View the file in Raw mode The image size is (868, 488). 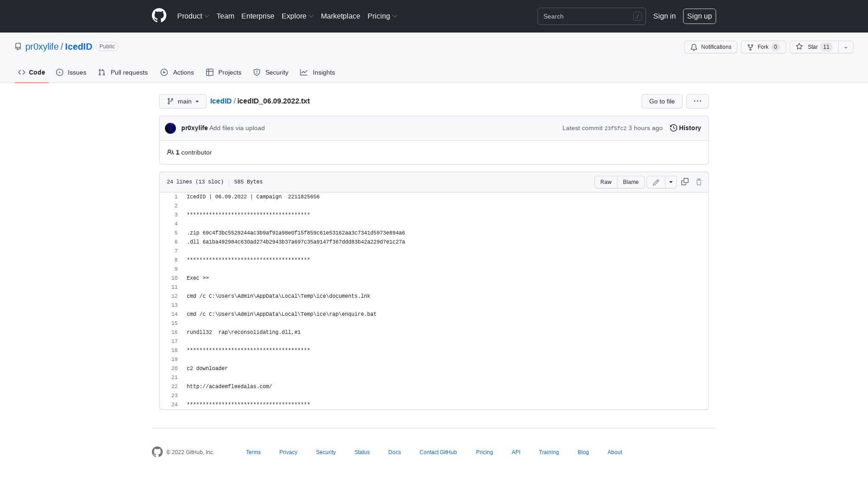coord(606,182)
